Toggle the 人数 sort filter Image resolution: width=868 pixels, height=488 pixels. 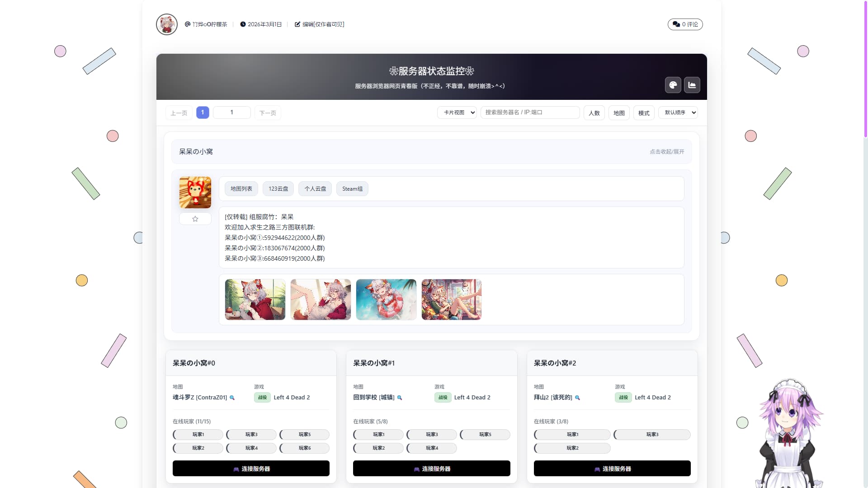[x=594, y=113]
